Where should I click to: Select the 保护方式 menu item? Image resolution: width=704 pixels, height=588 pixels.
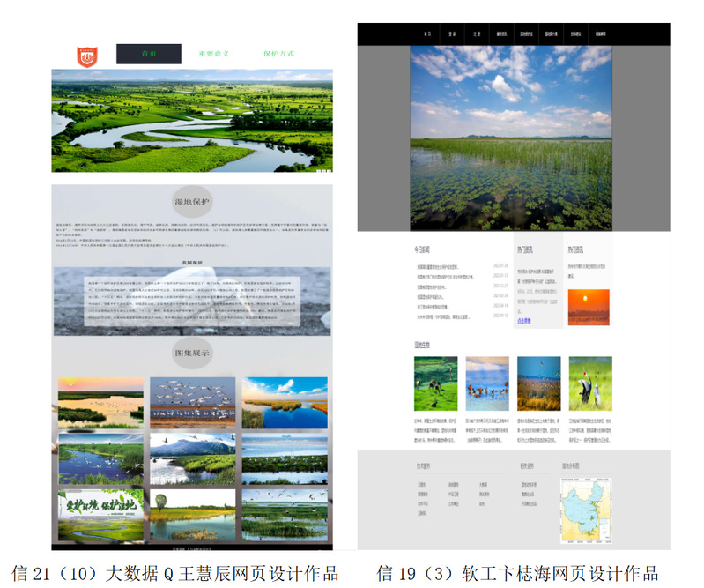pyautogui.click(x=278, y=54)
